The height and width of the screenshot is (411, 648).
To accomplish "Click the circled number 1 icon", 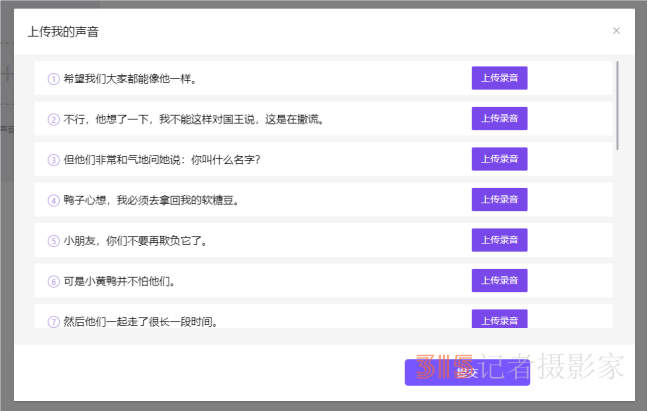I will tap(54, 78).
